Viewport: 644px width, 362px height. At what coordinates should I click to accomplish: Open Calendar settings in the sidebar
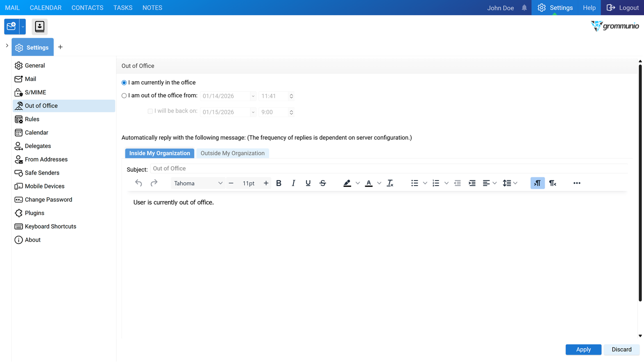(64, 132)
